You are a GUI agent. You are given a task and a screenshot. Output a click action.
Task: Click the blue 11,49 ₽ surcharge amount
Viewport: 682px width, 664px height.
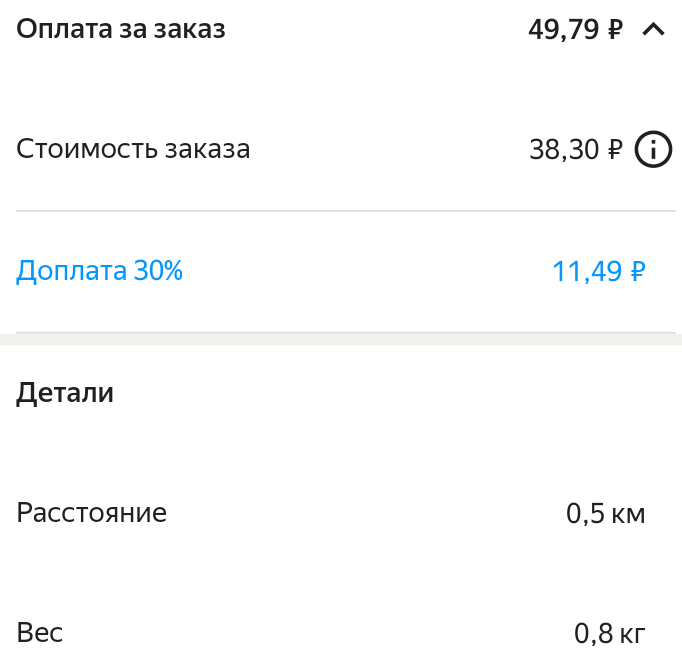[598, 271]
